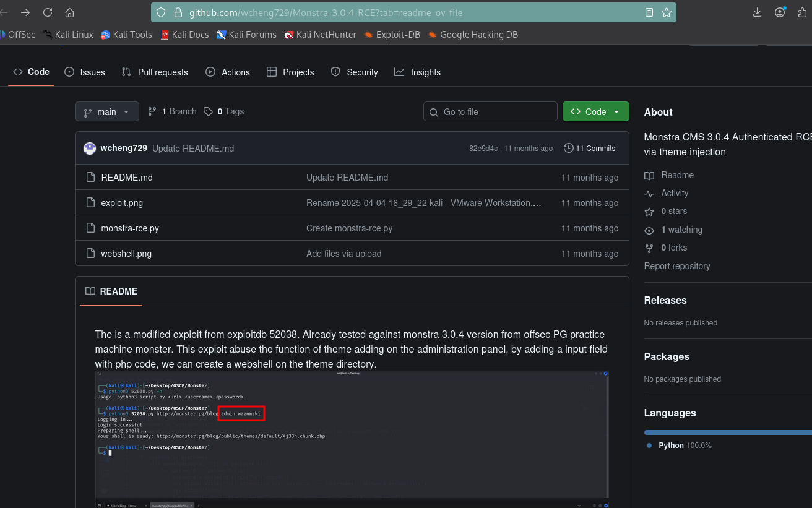812x508 pixels.
Task: Open the extensions puzzle icon
Action: 803,12
